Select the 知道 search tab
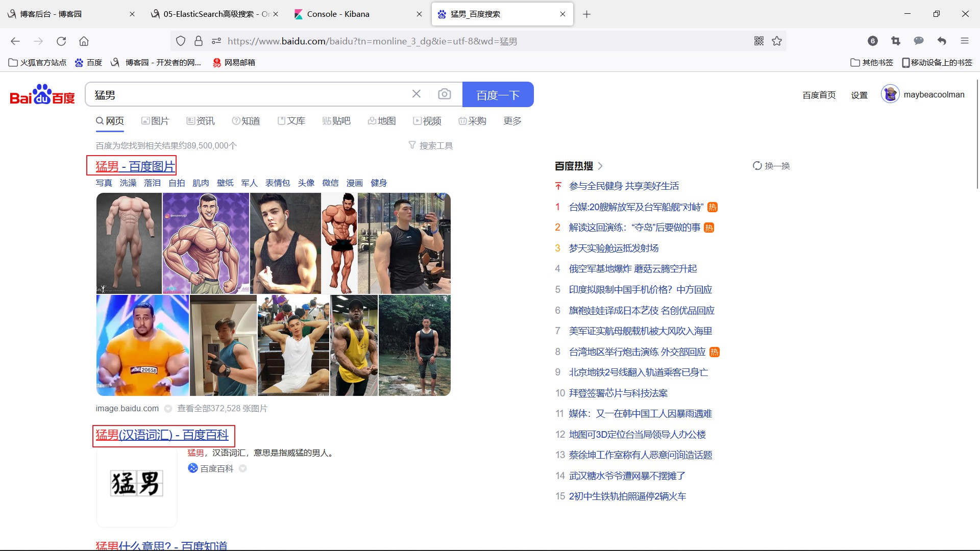This screenshot has height=551, width=980. tap(246, 121)
